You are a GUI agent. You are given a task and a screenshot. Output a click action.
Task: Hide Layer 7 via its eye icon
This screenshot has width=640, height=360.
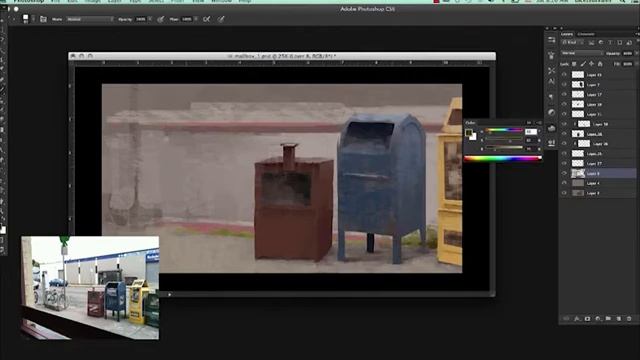pos(564,84)
